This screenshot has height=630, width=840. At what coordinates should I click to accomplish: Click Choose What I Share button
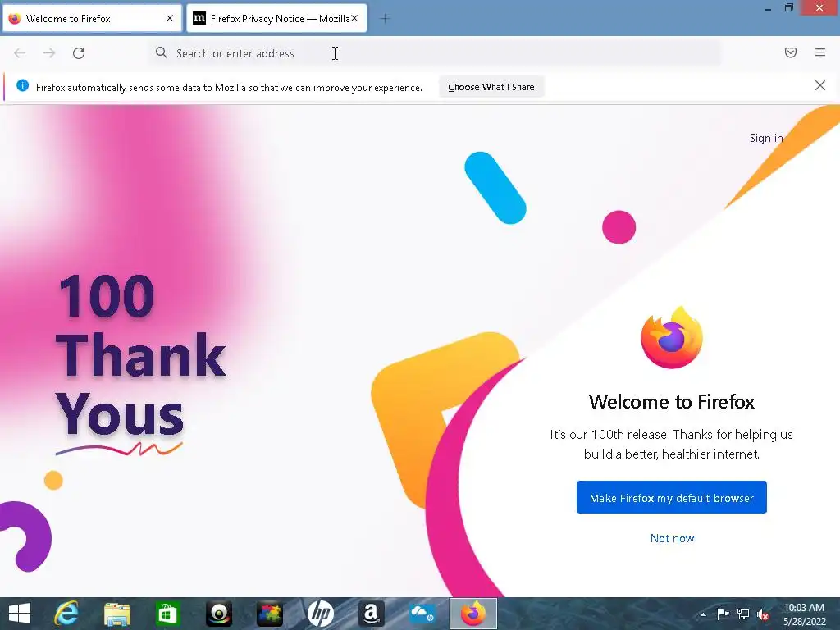(491, 87)
